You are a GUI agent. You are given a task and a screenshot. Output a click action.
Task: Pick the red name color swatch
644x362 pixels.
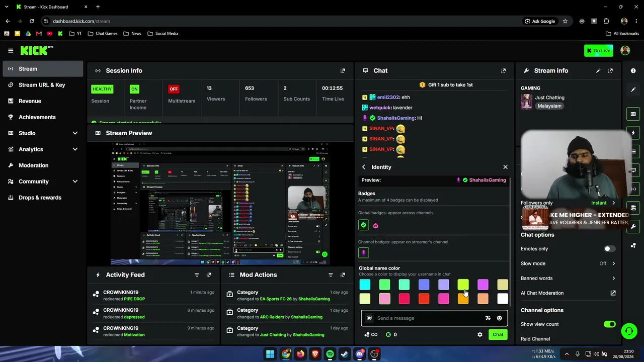[x=424, y=299]
